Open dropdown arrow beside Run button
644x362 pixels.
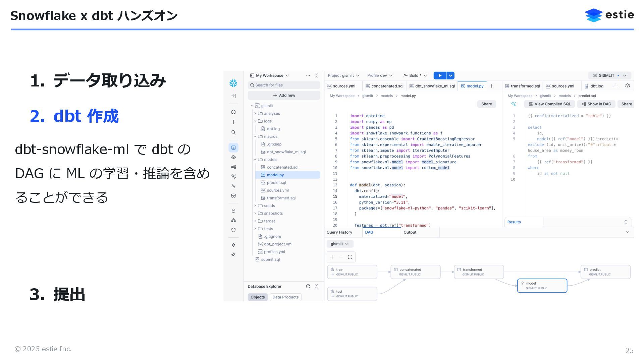(451, 75)
